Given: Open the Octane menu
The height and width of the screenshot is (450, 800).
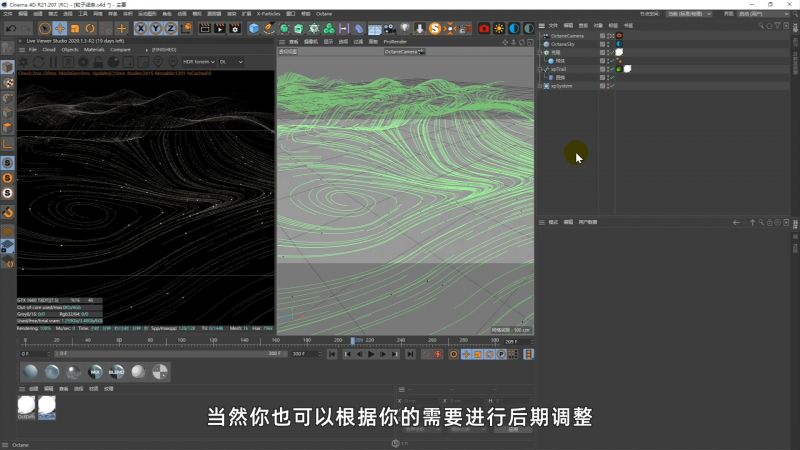Looking at the screenshot, I should [x=323, y=14].
